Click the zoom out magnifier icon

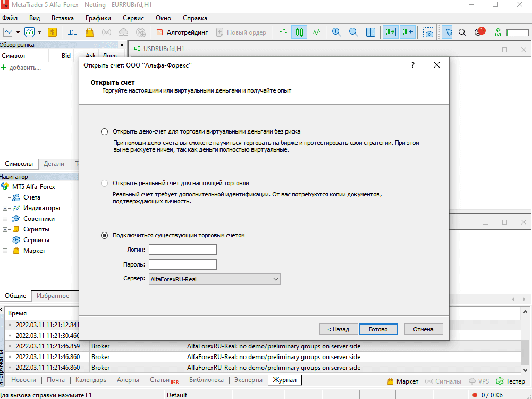click(353, 32)
